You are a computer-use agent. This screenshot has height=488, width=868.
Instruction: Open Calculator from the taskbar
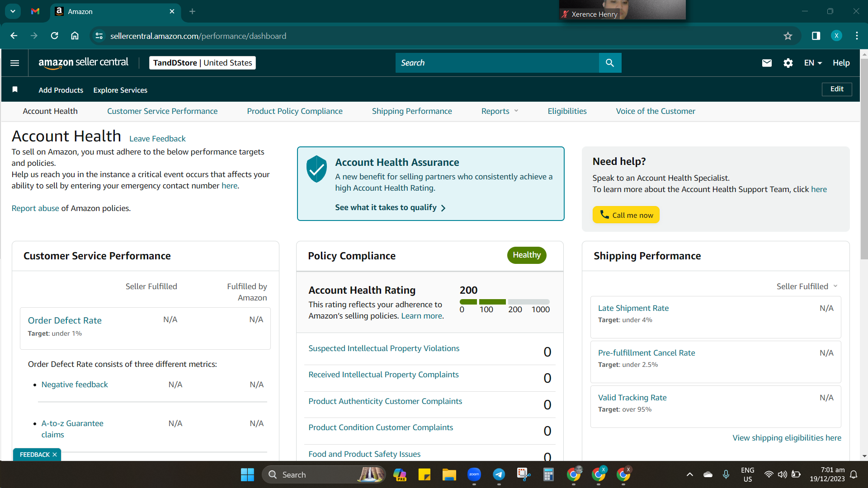click(x=548, y=474)
